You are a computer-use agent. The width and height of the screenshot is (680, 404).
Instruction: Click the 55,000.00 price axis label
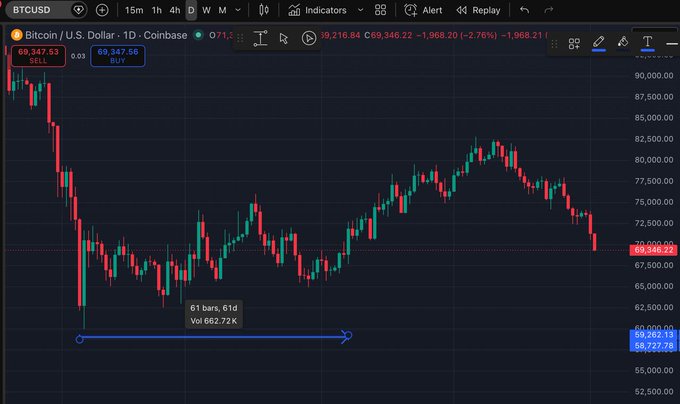click(x=654, y=370)
